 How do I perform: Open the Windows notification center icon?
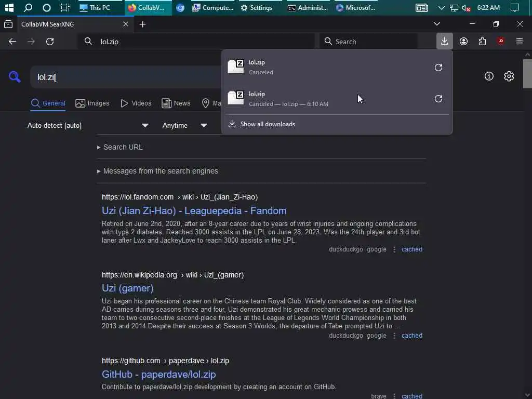click(x=515, y=7)
